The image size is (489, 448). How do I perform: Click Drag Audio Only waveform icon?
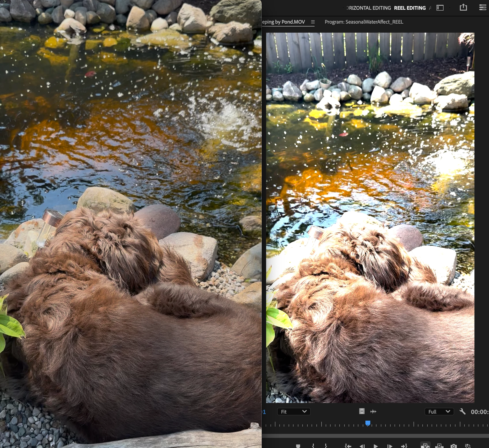tap(373, 411)
